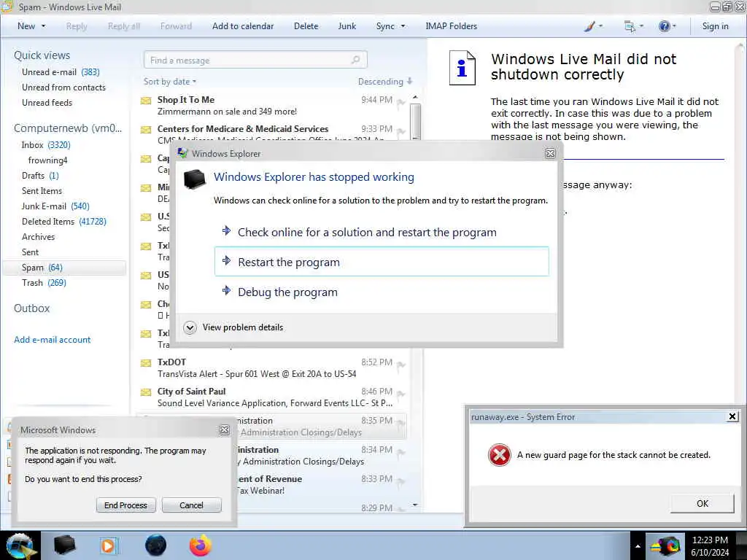The width and height of the screenshot is (747, 560).
Task: Click the Reply toolbar item
Action: point(77,26)
